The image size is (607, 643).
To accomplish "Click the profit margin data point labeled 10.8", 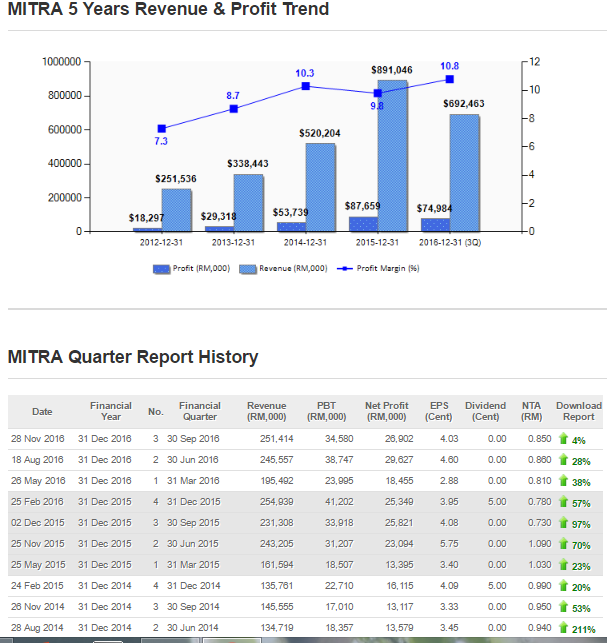I will click(450, 79).
